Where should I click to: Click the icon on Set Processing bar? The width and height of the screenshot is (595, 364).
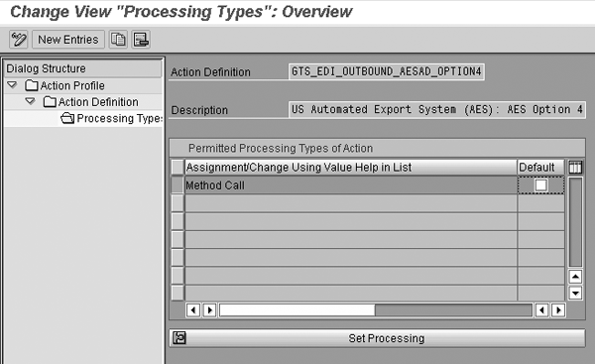point(179,337)
